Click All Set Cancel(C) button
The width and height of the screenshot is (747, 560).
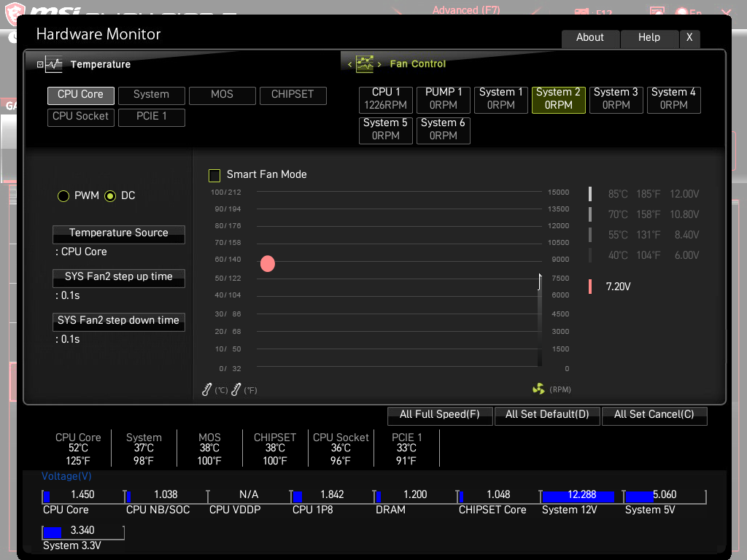[x=654, y=415]
